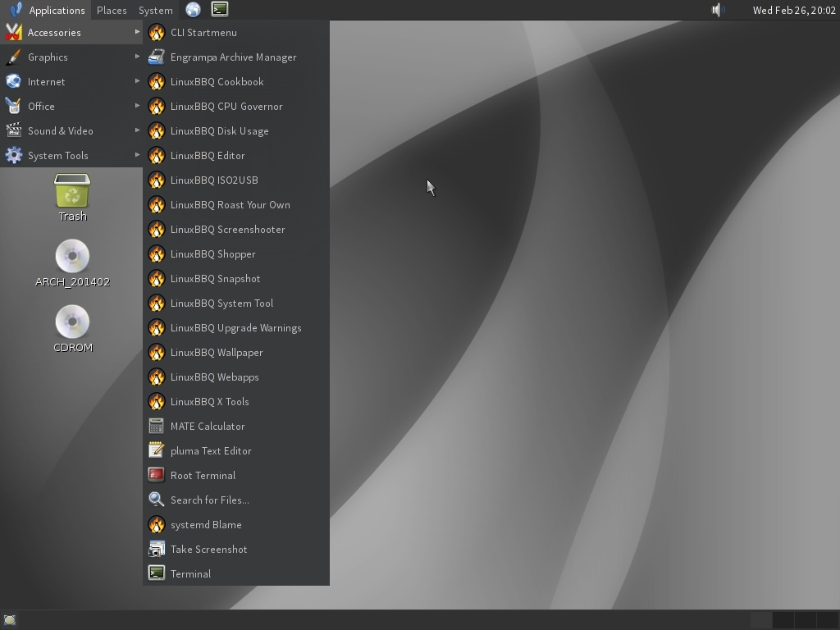
Task: Click the Engrampa archive icon
Action: (x=157, y=57)
